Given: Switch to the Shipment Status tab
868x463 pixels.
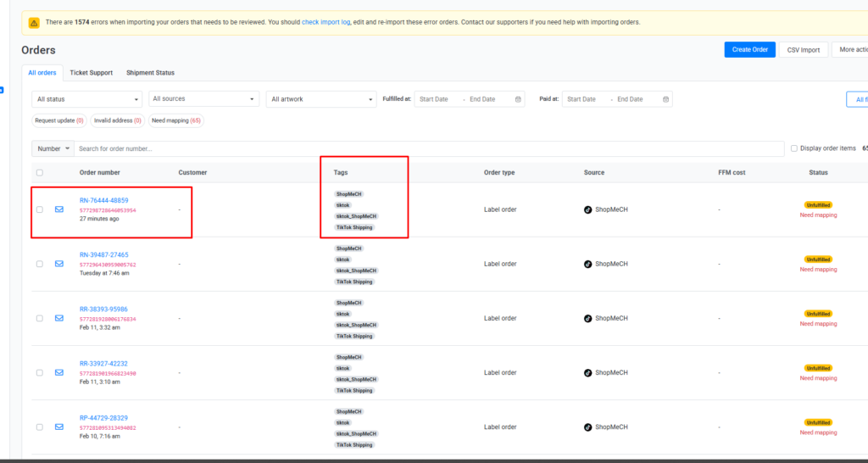Looking at the screenshot, I should coord(150,73).
